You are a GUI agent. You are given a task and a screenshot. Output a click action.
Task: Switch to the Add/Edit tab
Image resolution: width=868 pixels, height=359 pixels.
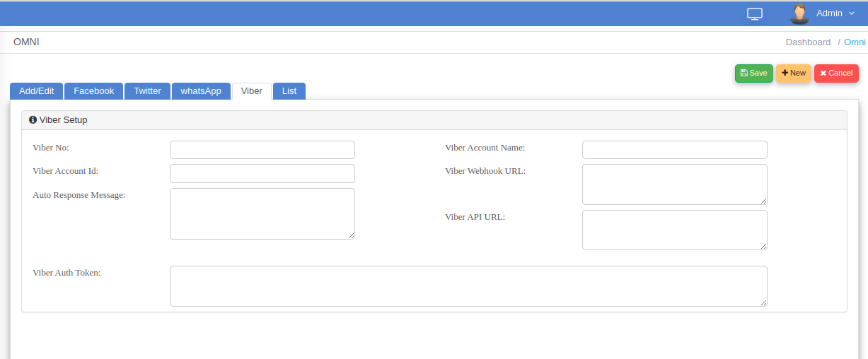point(36,91)
